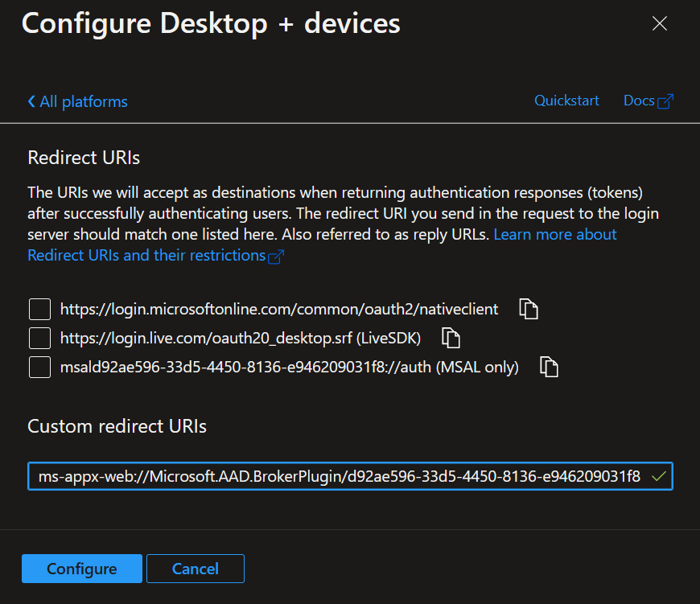Cancel the platform configuration
Screen dimensions: 700x604
pyautogui.click(x=196, y=569)
